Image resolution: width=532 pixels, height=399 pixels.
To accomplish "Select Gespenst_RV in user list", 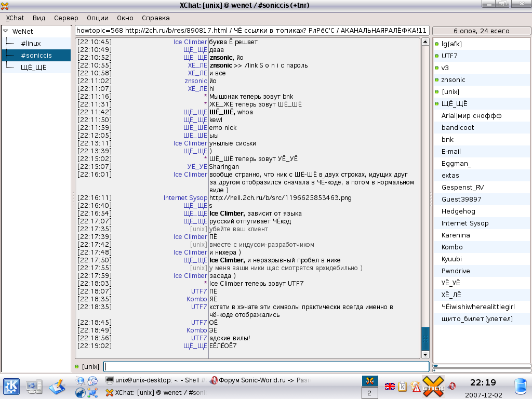I will [x=482, y=187].
